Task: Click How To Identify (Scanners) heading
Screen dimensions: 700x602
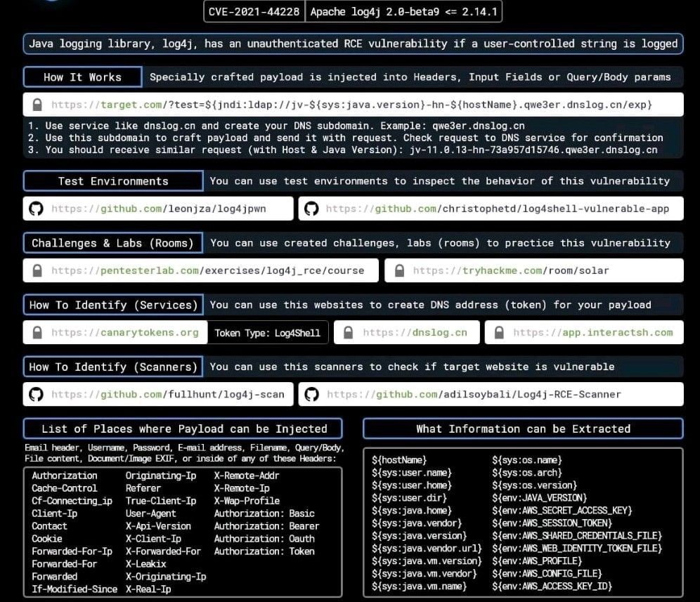Action: [113, 367]
